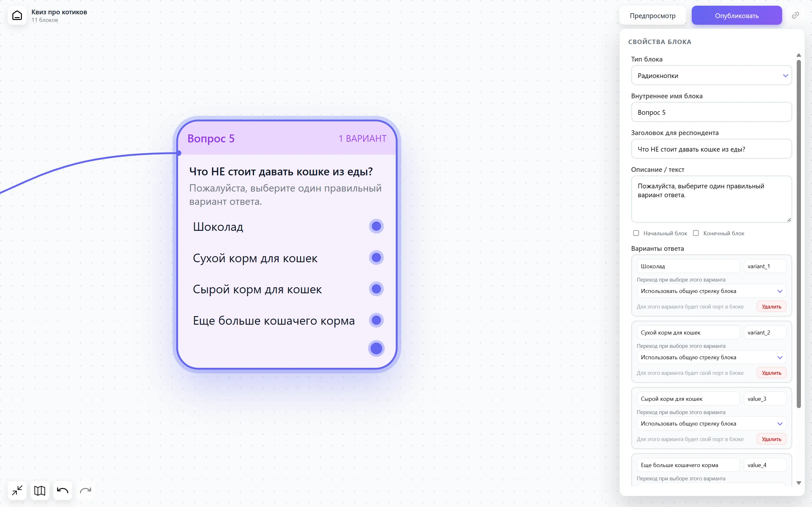Click the Предпросмотр button
The width and height of the screenshot is (812, 507).
tap(652, 16)
